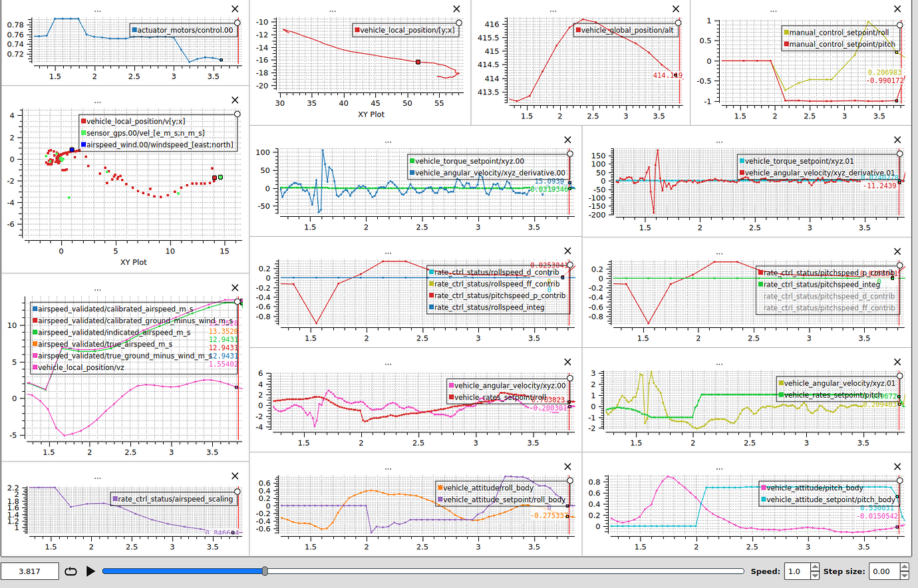Image resolution: width=918 pixels, height=588 pixels.
Task: Close the airspeed_scaling plot
Action: [235, 476]
